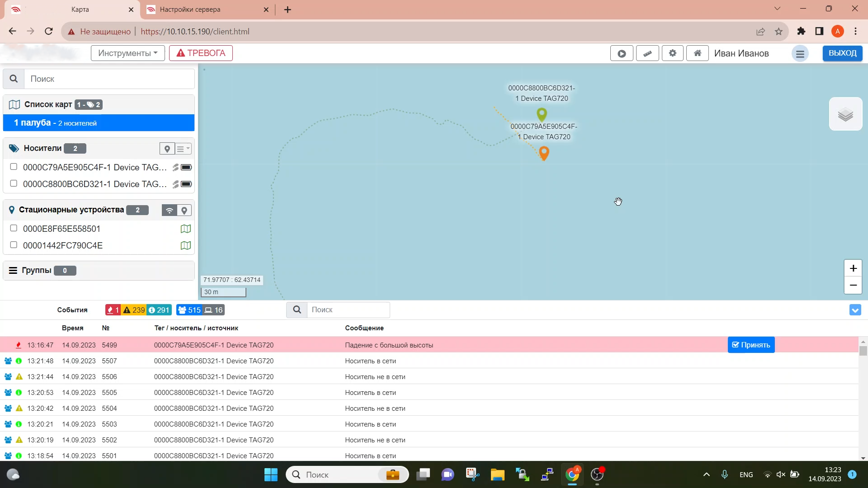The width and height of the screenshot is (868, 488).
Task: Zoom in the map with plus button
Action: point(853,268)
